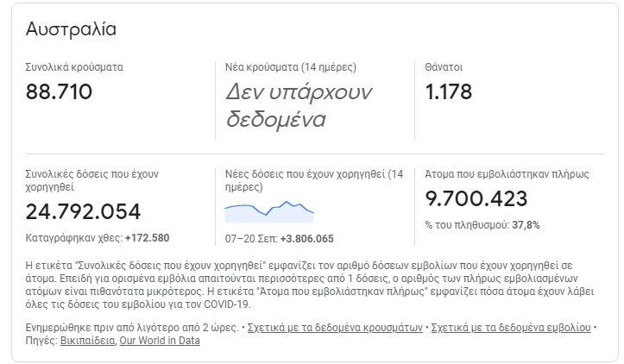This screenshot has width=624, height=364.
Task: Click the +3.806.065 new doses figure
Action: click(307, 239)
